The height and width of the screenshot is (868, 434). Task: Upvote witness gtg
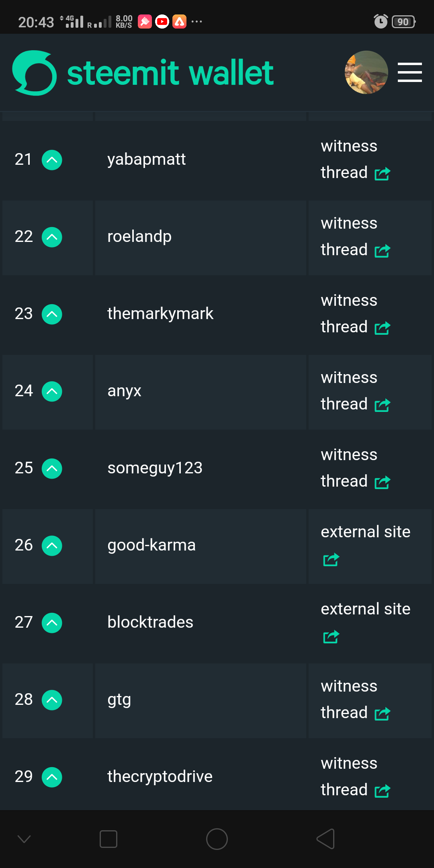(52, 700)
